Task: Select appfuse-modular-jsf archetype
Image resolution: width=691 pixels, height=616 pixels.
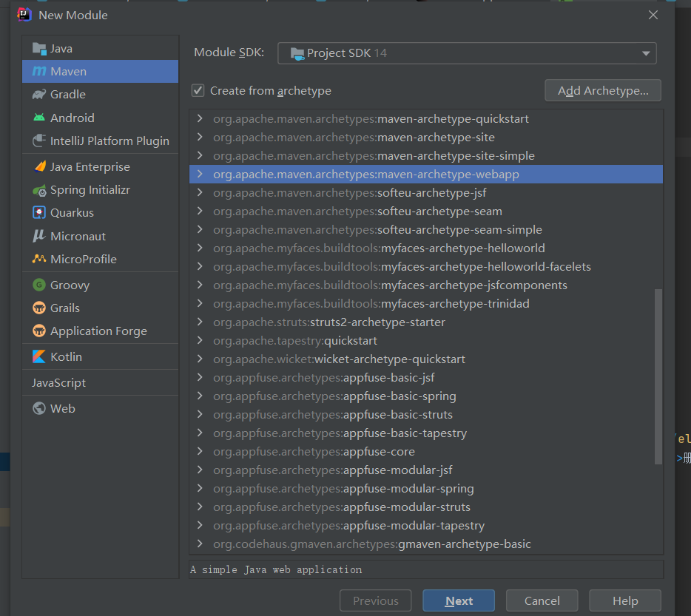Action: pos(425,470)
